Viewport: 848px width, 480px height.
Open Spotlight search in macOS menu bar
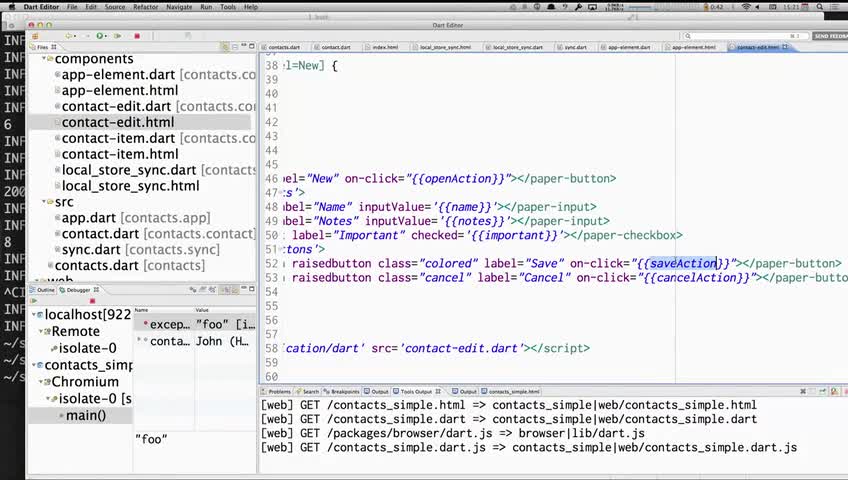(820, 7)
